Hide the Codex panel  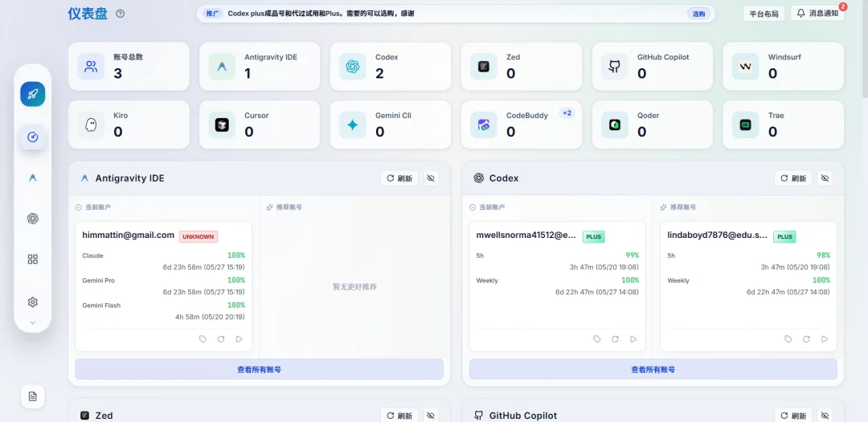[x=825, y=178]
